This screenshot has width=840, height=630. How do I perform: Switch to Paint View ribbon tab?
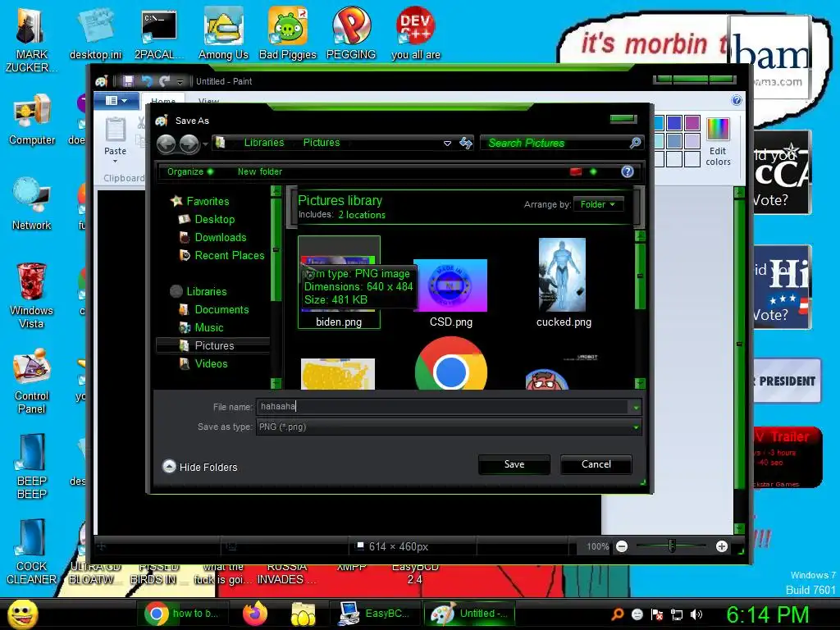(x=208, y=100)
